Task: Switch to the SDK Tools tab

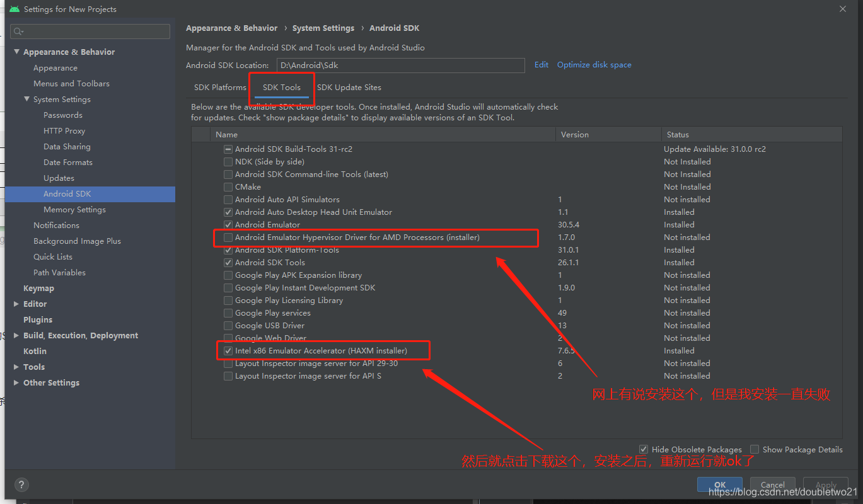Action: point(282,88)
